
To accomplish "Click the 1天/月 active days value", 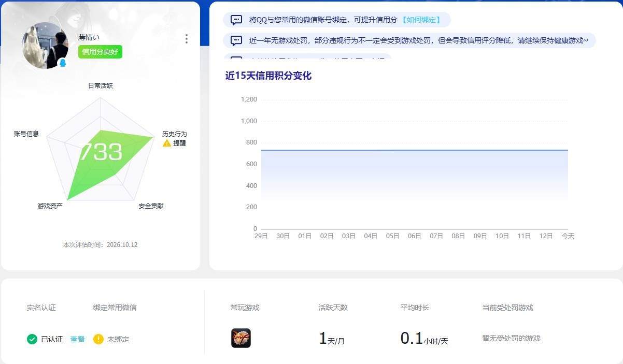I will click(x=332, y=339).
